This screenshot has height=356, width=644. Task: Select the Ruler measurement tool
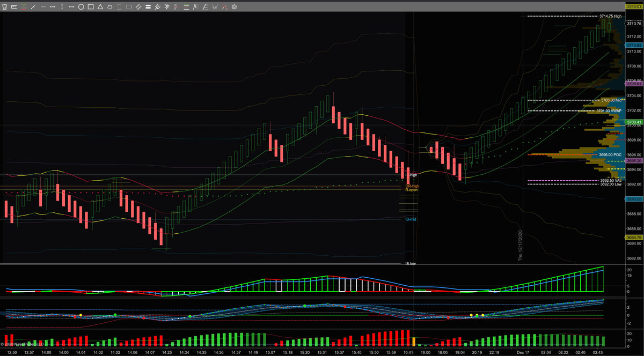click(x=14, y=6)
